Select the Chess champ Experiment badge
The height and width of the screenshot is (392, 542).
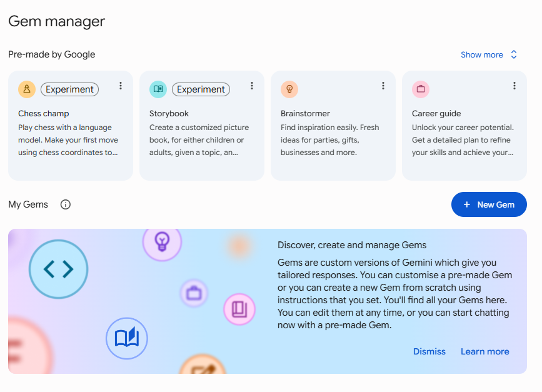(70, 89)
